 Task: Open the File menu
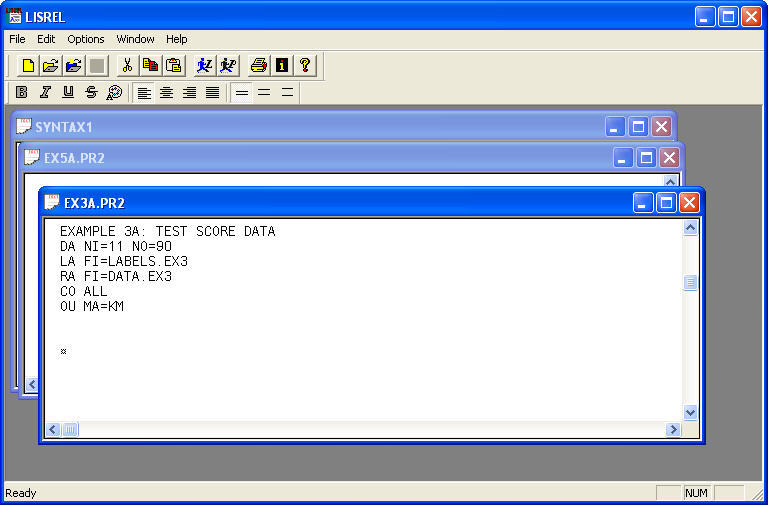(x=17, y=39)
